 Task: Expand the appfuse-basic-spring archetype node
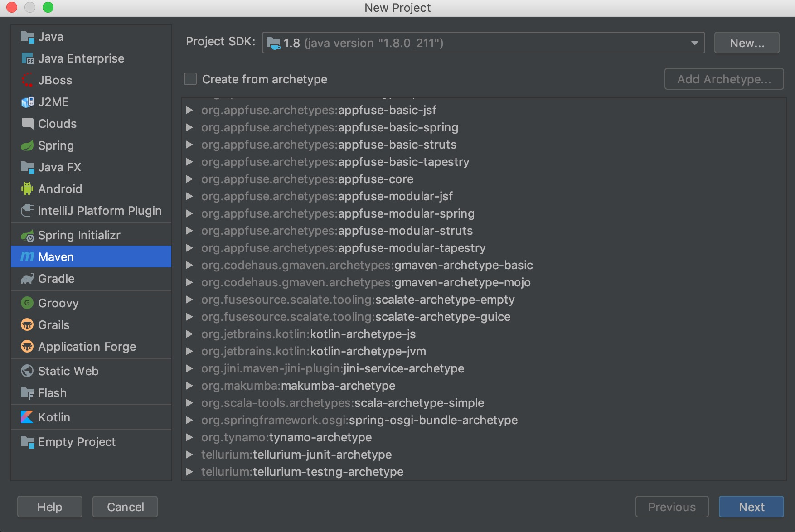tap(189, 127)
